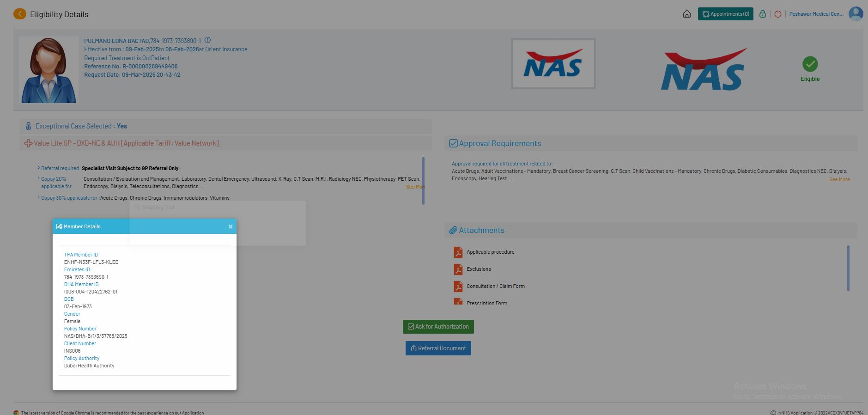Image resolution: width=868 pixels, height=415 pixels.
Task: Open Peshawar Medical Cen... account name
Action: [816, 14]
